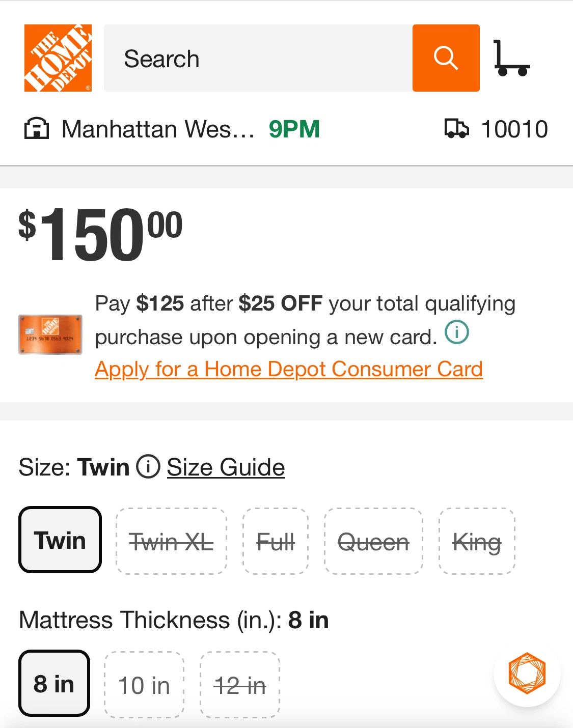Click the Home Depot credit card image
The width and height of the screenshot is (573, 728).
(x=50, y=334)
